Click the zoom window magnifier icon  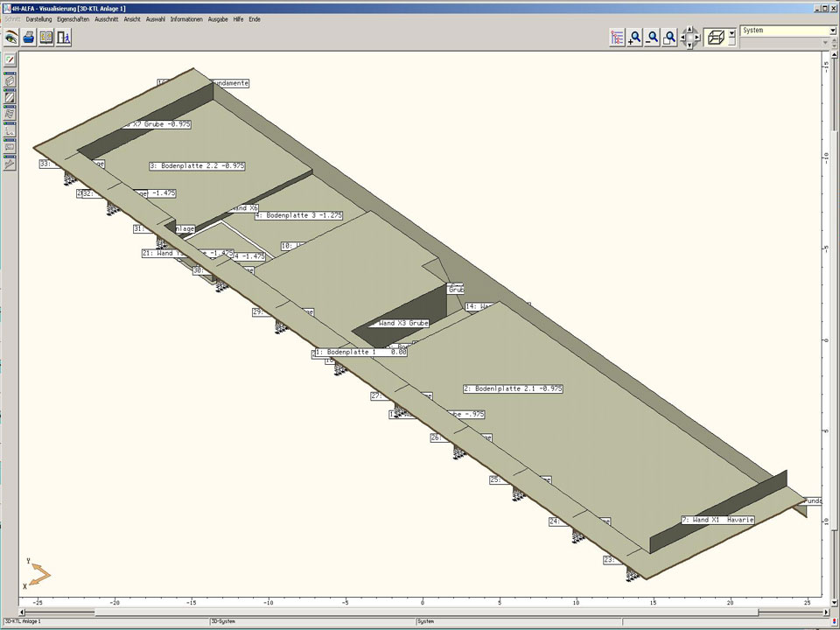tap(669, 38)
